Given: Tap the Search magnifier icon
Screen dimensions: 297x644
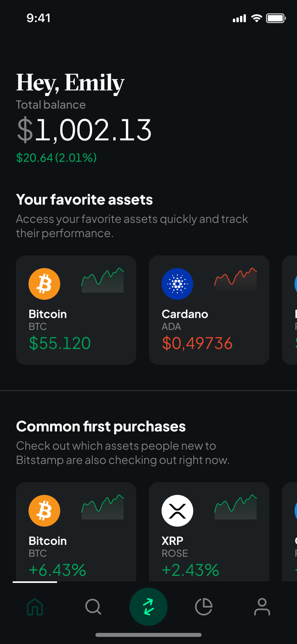Looking at the screenshot, I should coord(93,607).
